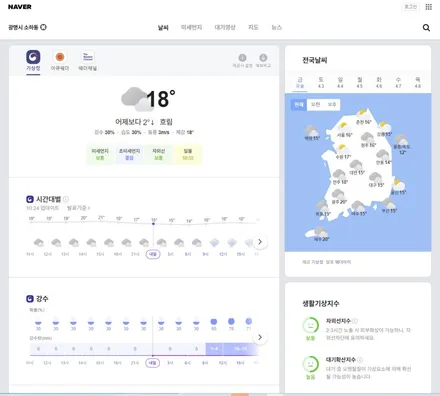440x396 pixels.
Task: Open the 발표기준 link
Action: [x=78, y=208]
